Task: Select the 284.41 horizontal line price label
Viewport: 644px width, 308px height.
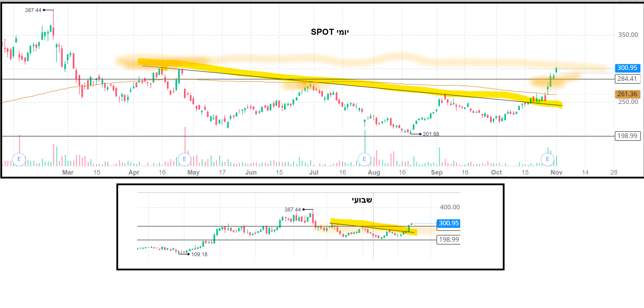Action: [x=627, y=79]
